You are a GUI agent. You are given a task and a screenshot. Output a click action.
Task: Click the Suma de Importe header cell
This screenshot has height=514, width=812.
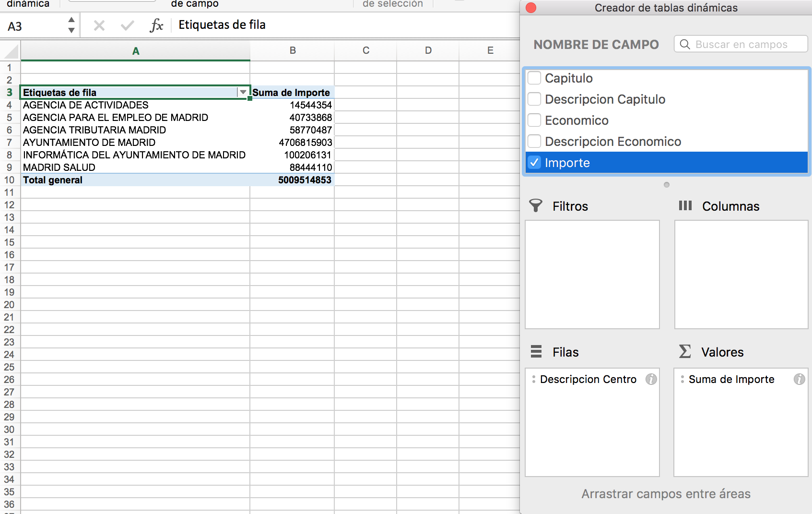(292, 92)
